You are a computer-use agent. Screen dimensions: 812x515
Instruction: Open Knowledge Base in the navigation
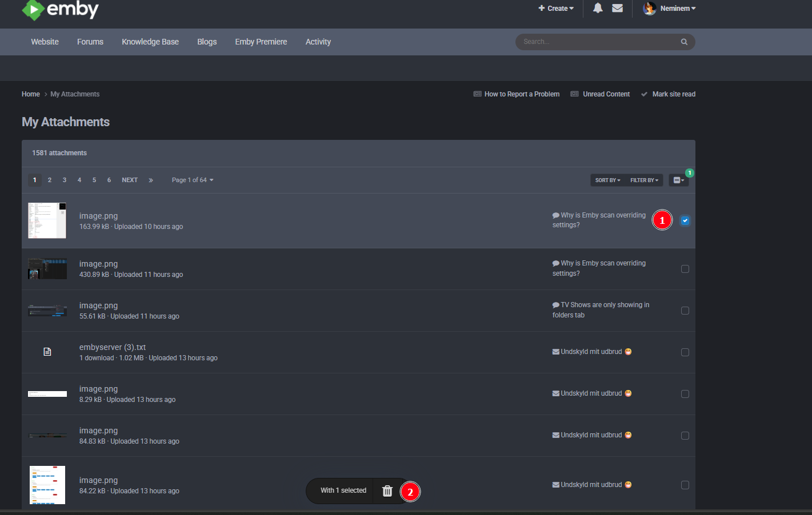point(150,42)
